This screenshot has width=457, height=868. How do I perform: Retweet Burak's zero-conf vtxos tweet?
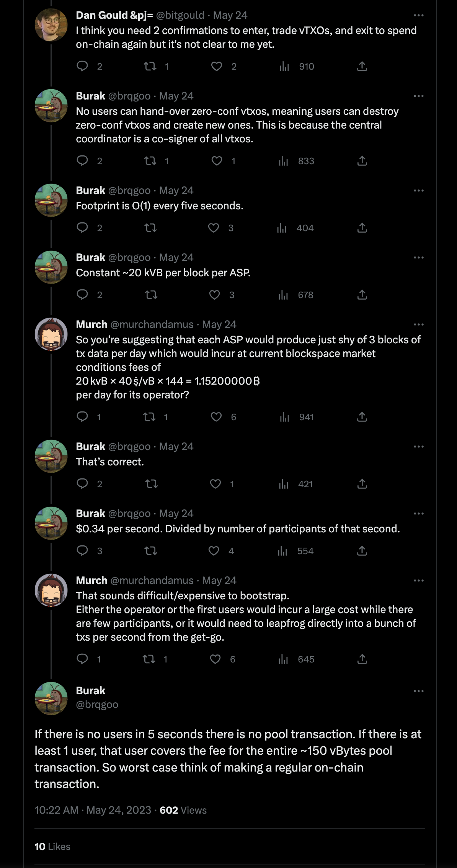(x=150, y=161)
